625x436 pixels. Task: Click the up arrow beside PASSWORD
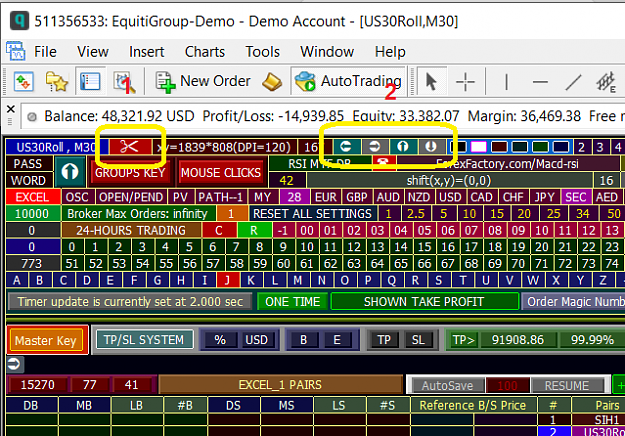tap(70, 172)
